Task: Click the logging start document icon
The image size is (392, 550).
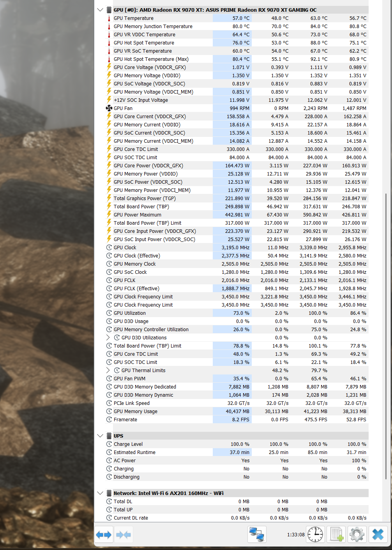Action: pyautogui.click(x=336, y=534)
